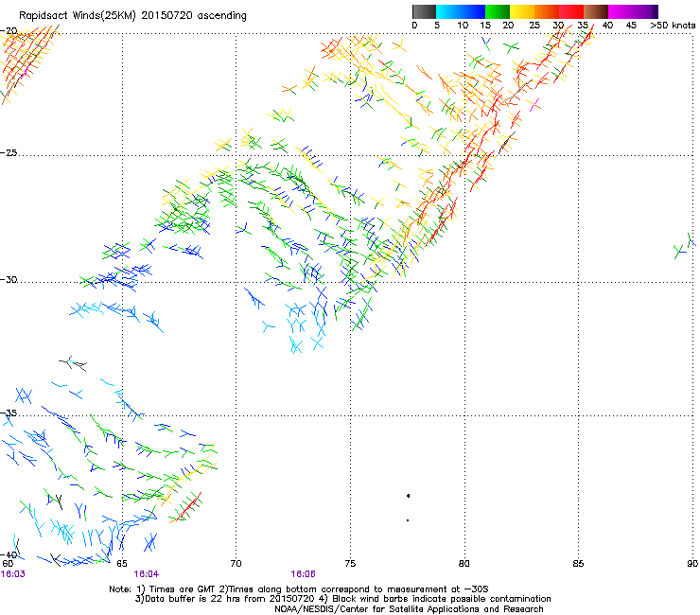The width and height of the screenshot is (700, 615).
Task: Click the '-20' latitude axis label
Action: click(9, 31)
